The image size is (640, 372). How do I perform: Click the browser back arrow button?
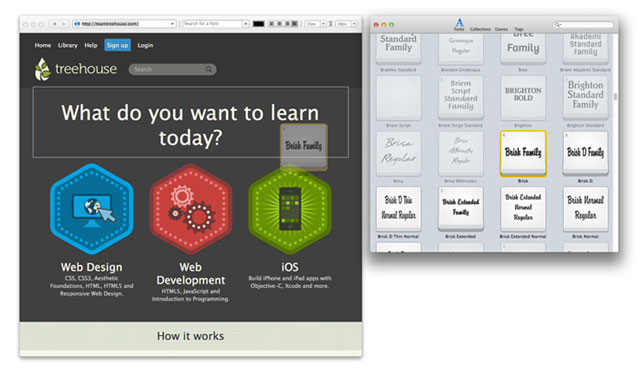[x=54, y=24]
